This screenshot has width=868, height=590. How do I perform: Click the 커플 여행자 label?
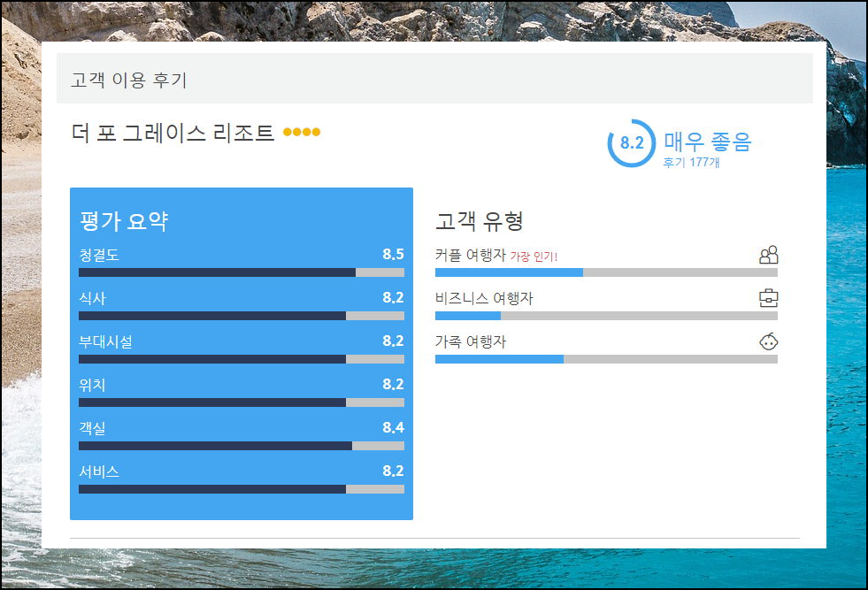(471, 255)
